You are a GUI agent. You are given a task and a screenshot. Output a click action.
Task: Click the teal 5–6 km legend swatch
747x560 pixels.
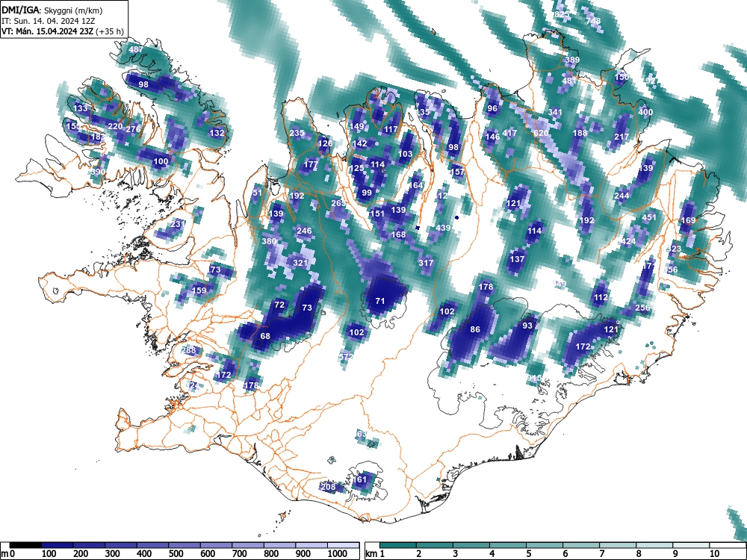545,545
